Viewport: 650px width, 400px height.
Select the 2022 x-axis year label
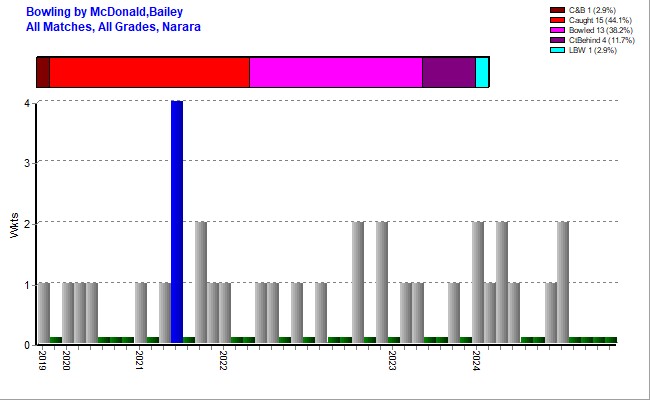coord(225,360)
